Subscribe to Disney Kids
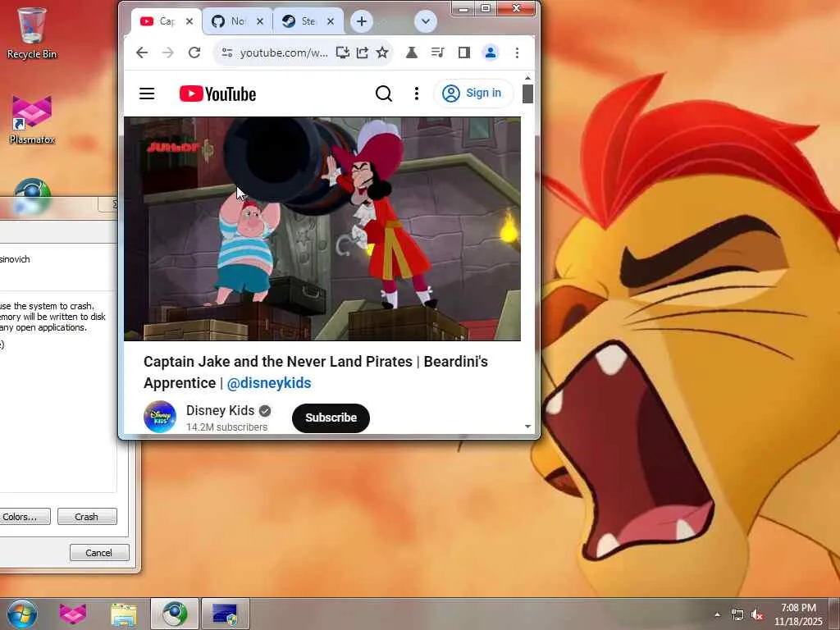The width and height of the screenshot is (840, 630). pos(331,418)
